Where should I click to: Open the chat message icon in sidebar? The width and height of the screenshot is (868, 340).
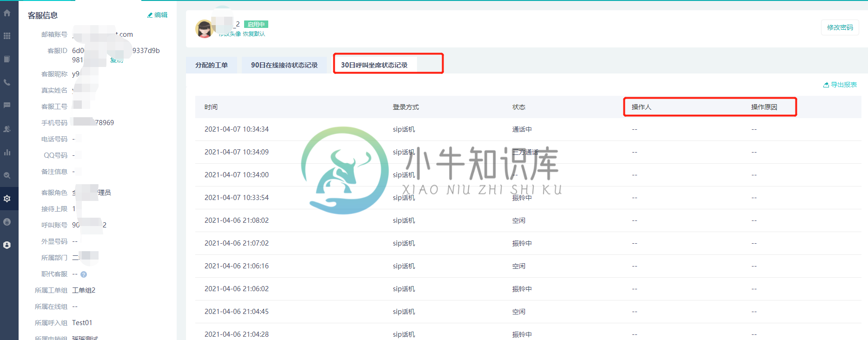click(x=7, y=106)
